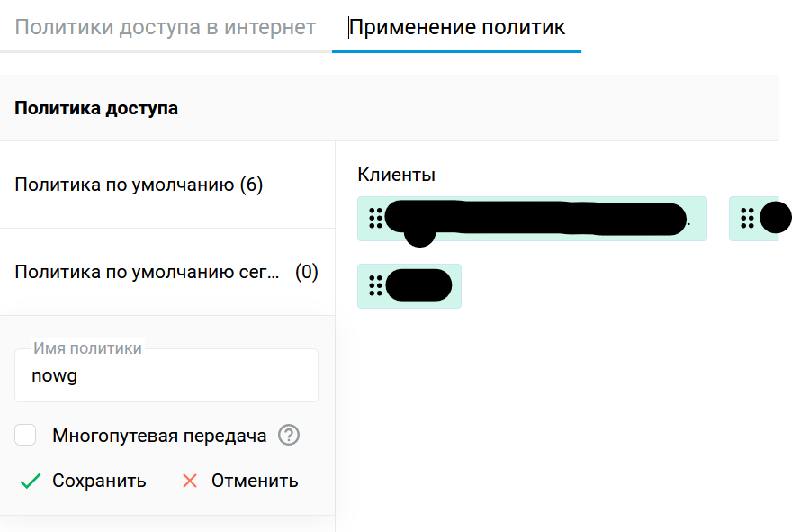
Task: Click the green checkmark save icon
Action: 31,481
